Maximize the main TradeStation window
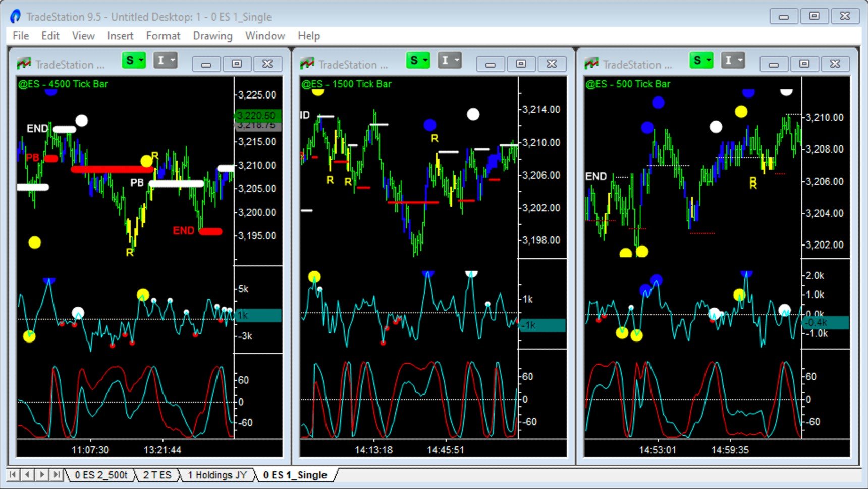868x489 pixels. pyautogui.click(x=814, y=16)
